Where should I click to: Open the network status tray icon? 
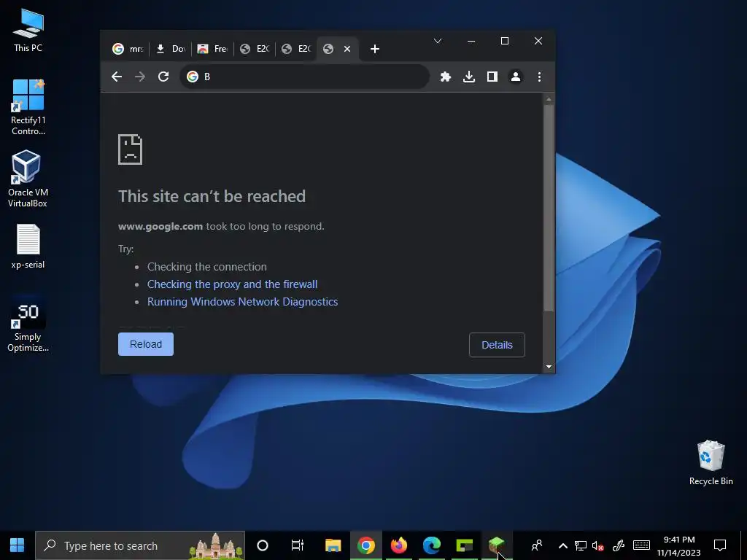click(580, 545)
